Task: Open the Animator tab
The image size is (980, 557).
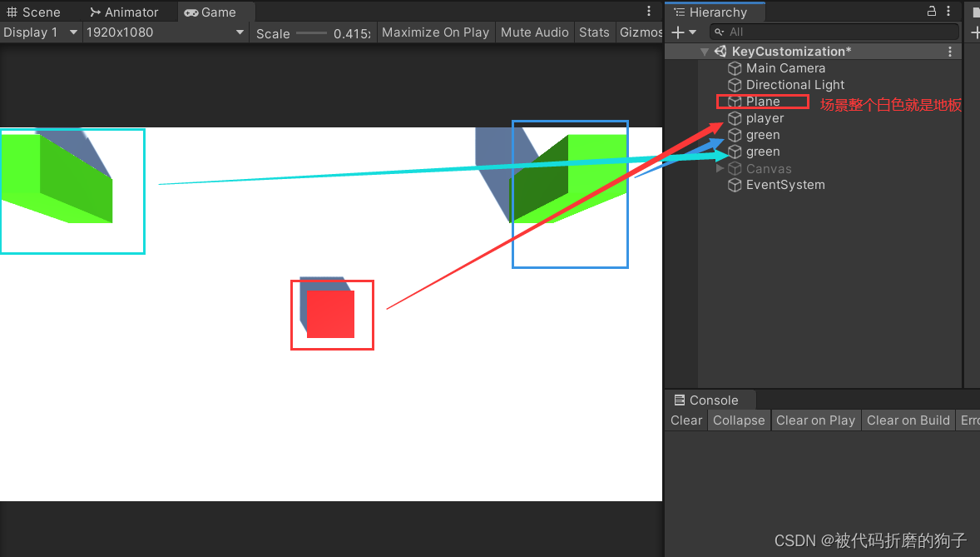Action: click(x=124, y=12)
